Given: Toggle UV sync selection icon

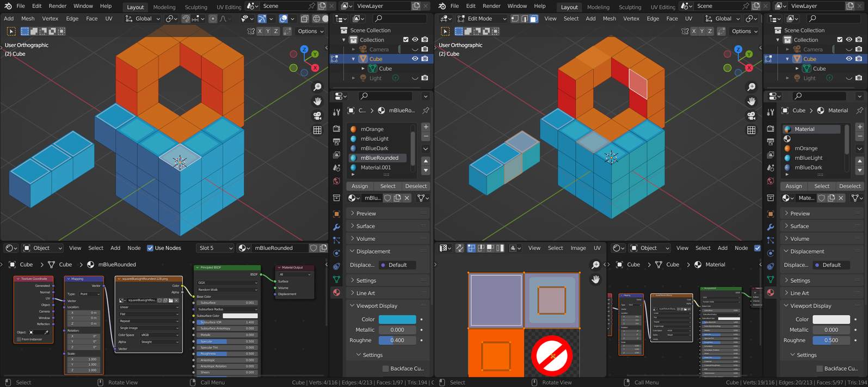Looking at the screenshot, I should point(460,248).
